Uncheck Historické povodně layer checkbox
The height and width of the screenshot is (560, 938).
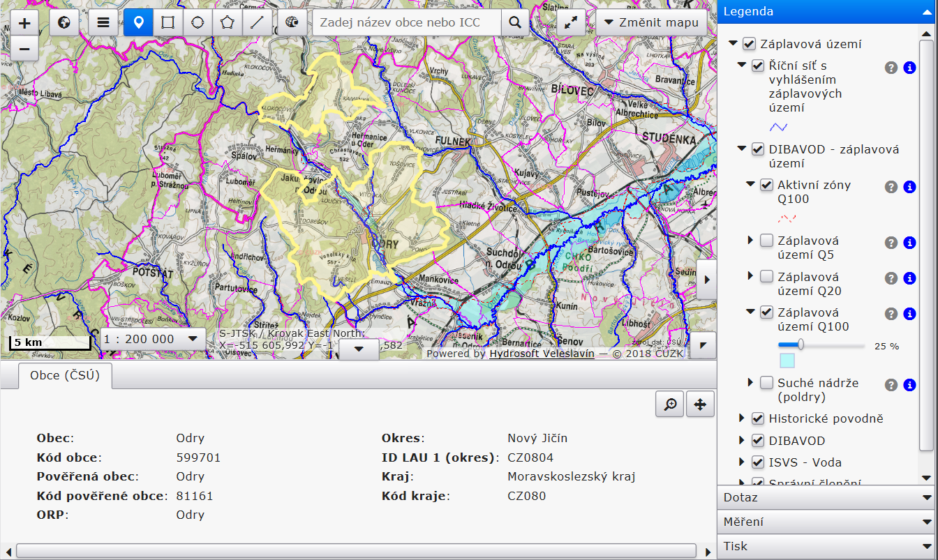click(x=758, y=419)
